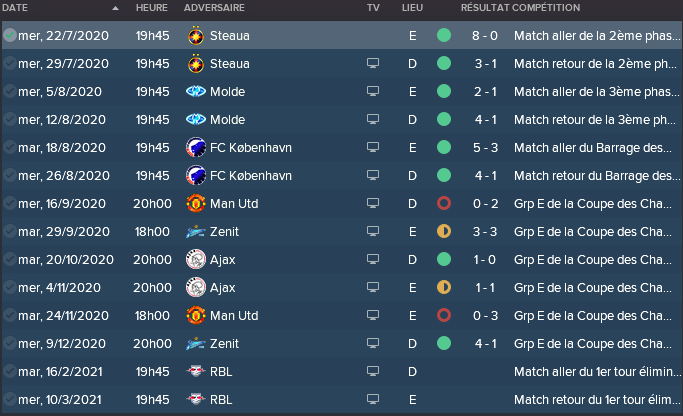
Task: Open the Man Utd name link on 24/11/2020
Action: 234,316
